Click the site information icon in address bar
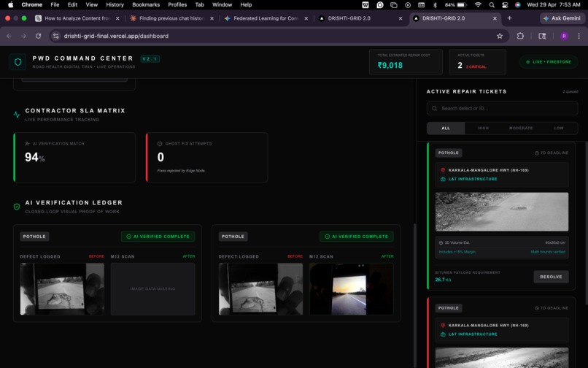Screen dimensions: 588x368 (x=55, y=36)
